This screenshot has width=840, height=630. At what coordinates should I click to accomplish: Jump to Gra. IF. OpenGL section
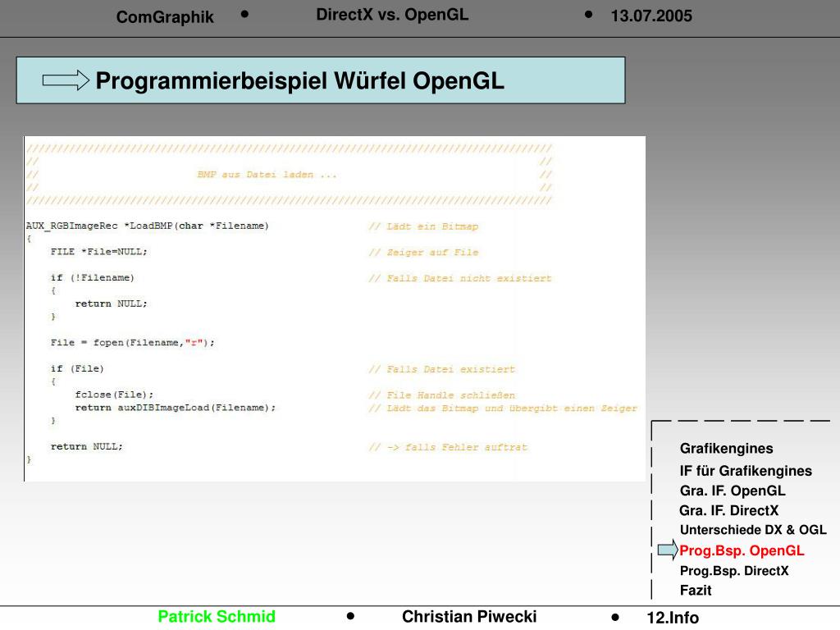point(733,491)
